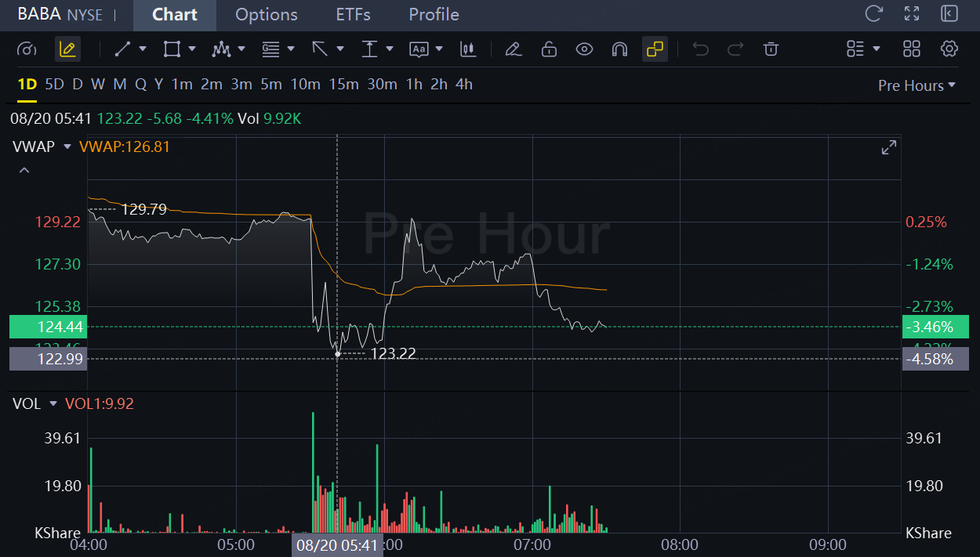
Task: Select the 2h interval
Action: (439, 85)
